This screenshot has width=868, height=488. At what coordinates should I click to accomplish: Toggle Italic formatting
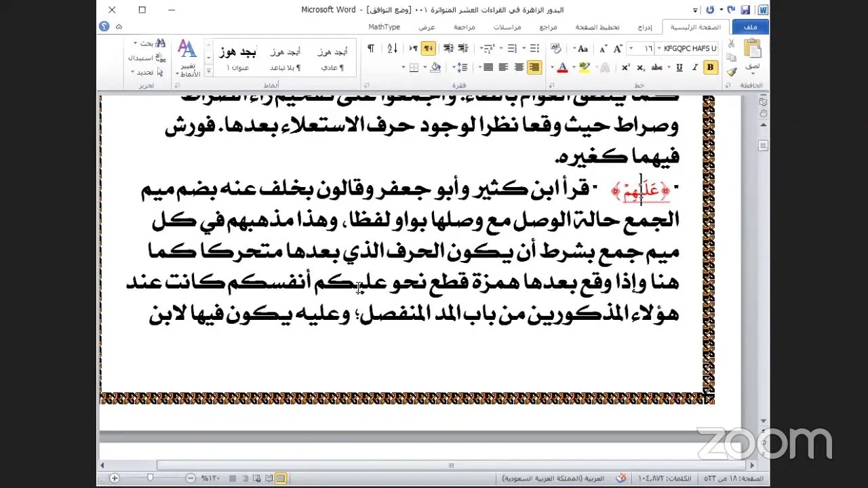pyautogui.click(x=695, y=67)
